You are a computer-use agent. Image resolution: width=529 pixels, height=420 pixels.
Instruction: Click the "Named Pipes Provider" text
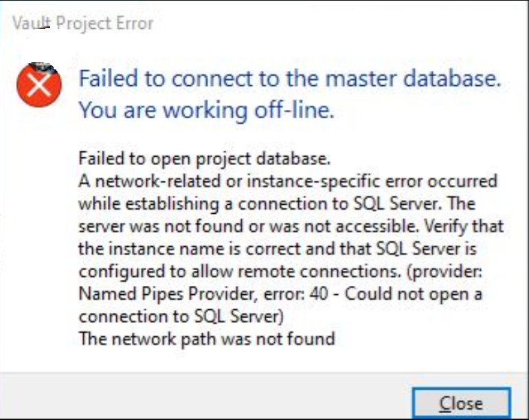(x=146, y=294)
